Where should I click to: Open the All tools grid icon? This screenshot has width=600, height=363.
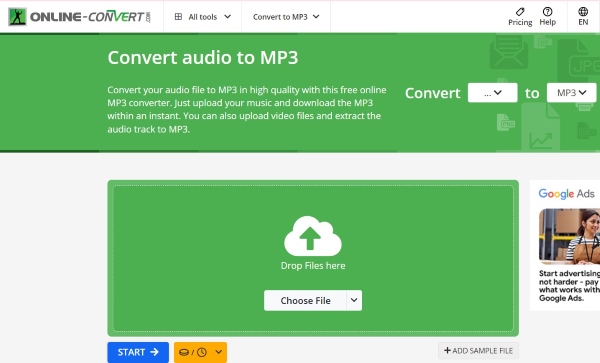tap(178, 16)
